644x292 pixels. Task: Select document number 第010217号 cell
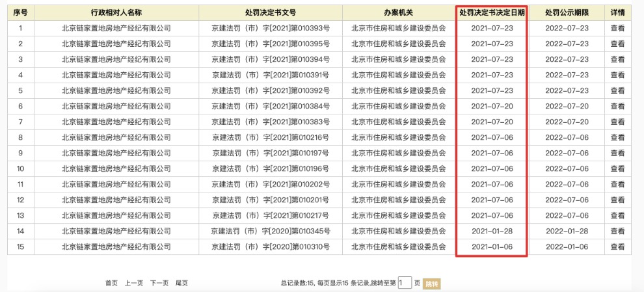pyautogui.click(x=271, y=216)
